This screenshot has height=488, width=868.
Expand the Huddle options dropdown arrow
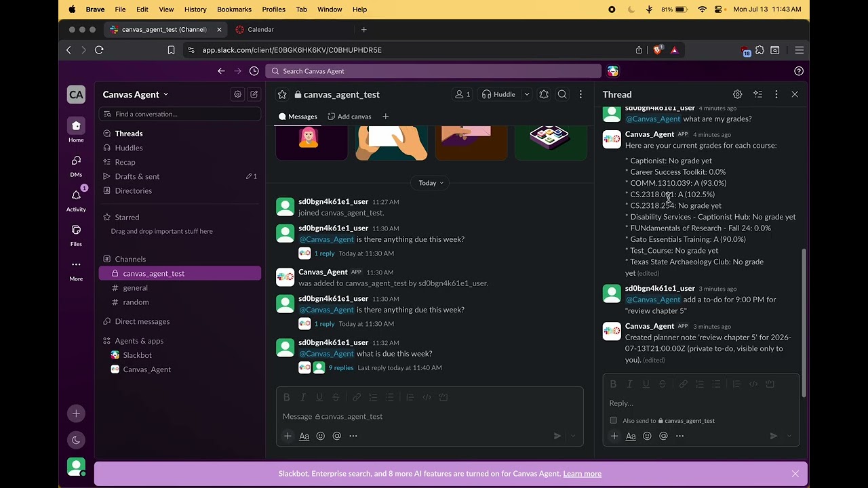coord(526,95)
